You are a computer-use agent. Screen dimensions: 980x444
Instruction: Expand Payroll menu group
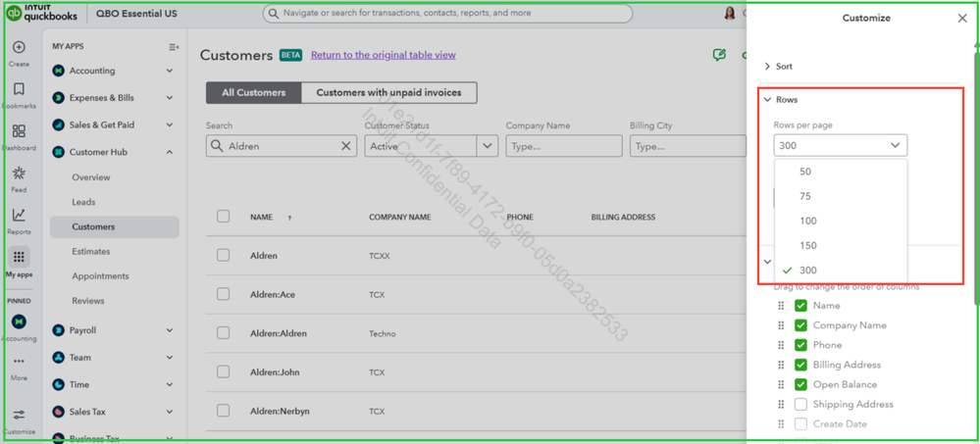(170, 330)
